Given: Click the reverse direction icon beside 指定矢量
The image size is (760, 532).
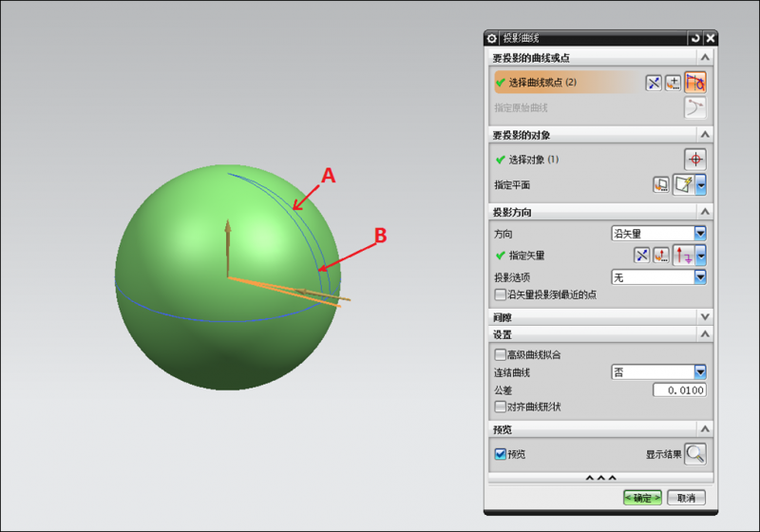Looking at the screenshot, I should (643, 256).
